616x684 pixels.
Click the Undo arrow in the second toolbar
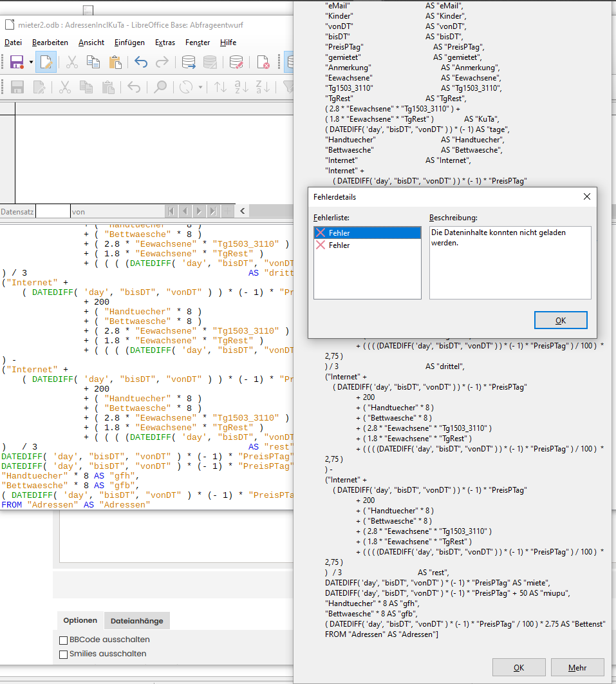(134, 87)
